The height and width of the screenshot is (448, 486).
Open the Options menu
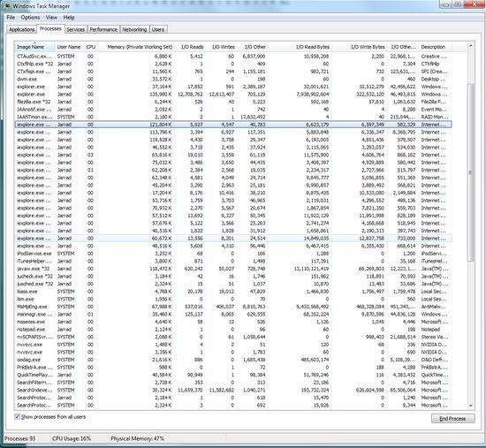pyautogui.click(x=30, y=18)
